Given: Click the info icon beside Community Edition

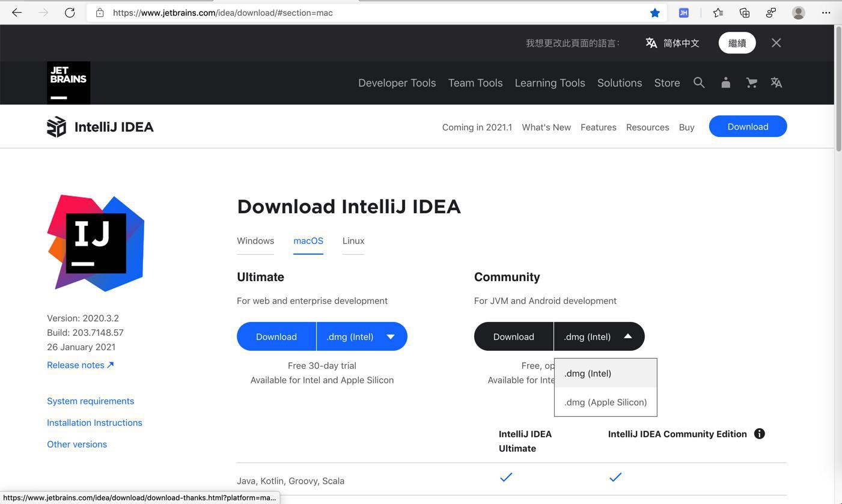Looking at the screenshot, I should (760, 434).
